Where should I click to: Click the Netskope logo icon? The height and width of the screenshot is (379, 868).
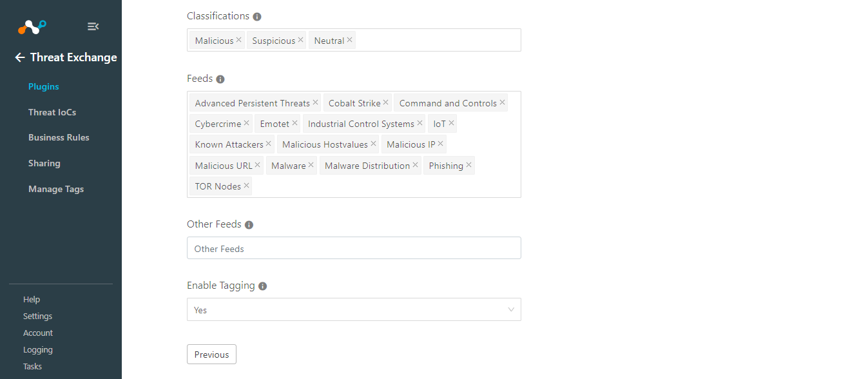tap(32, 27)
